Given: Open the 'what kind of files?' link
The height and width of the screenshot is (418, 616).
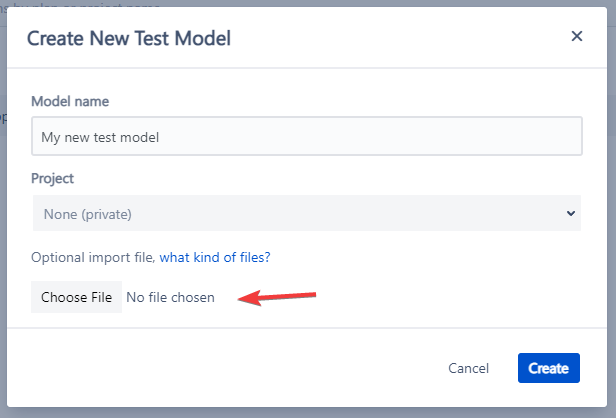Looking at the screenshot, I should 215,257.
